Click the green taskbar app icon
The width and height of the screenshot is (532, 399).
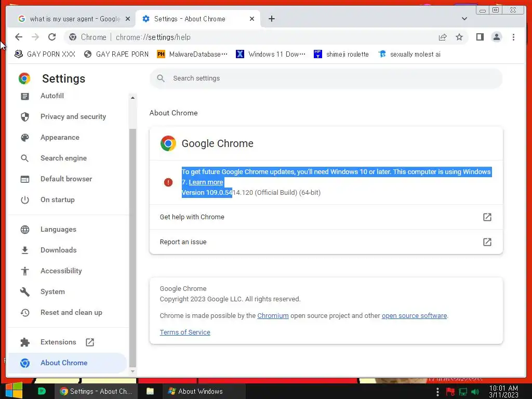pyautogui.click(x=42, y=391)
